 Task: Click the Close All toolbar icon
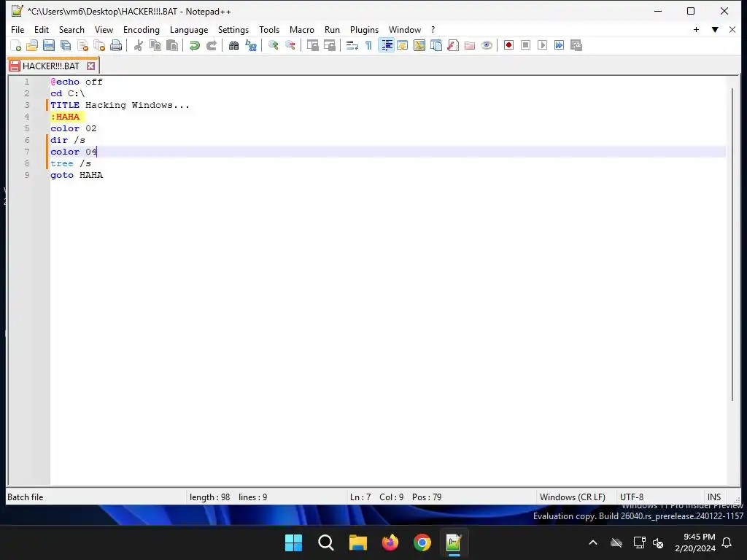99,45
